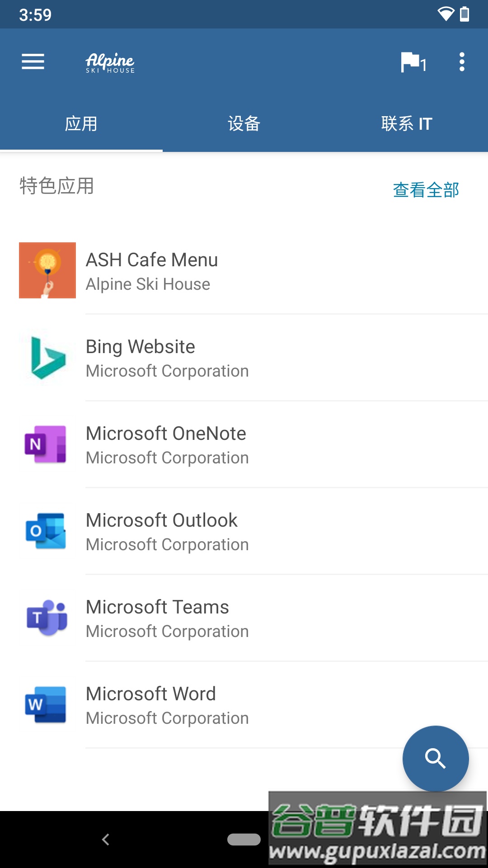The width and height of the screenshot is (488, 868).
Task: Select the Microsoft Outlook list entry text
Action: 162,520
